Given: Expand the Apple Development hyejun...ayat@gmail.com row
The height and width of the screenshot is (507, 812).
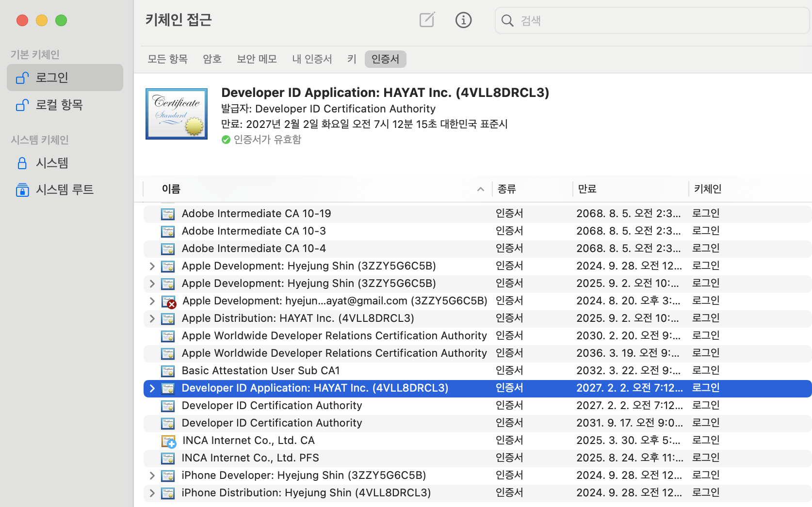Looking at the screenshot, I should 152,301.
